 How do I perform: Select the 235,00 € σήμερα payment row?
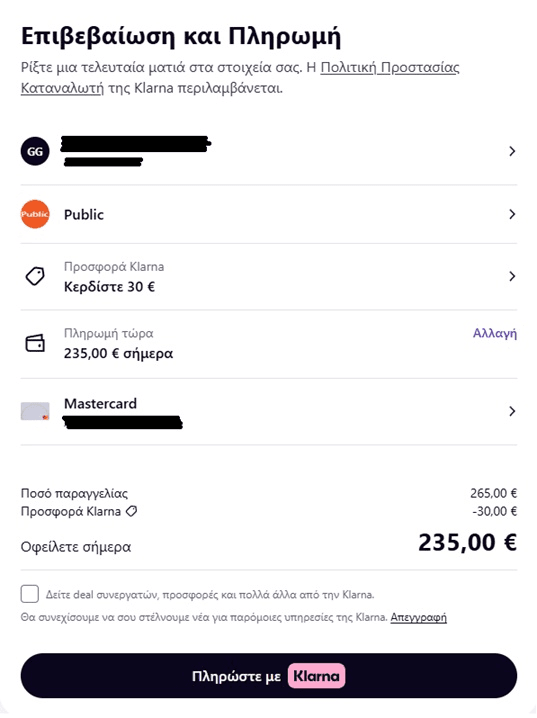(x=269, y=343)
